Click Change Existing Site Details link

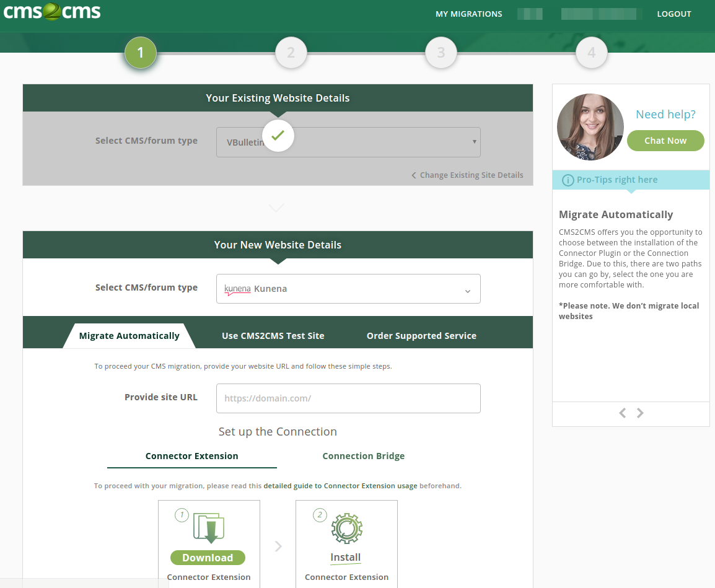coord(467,175)
